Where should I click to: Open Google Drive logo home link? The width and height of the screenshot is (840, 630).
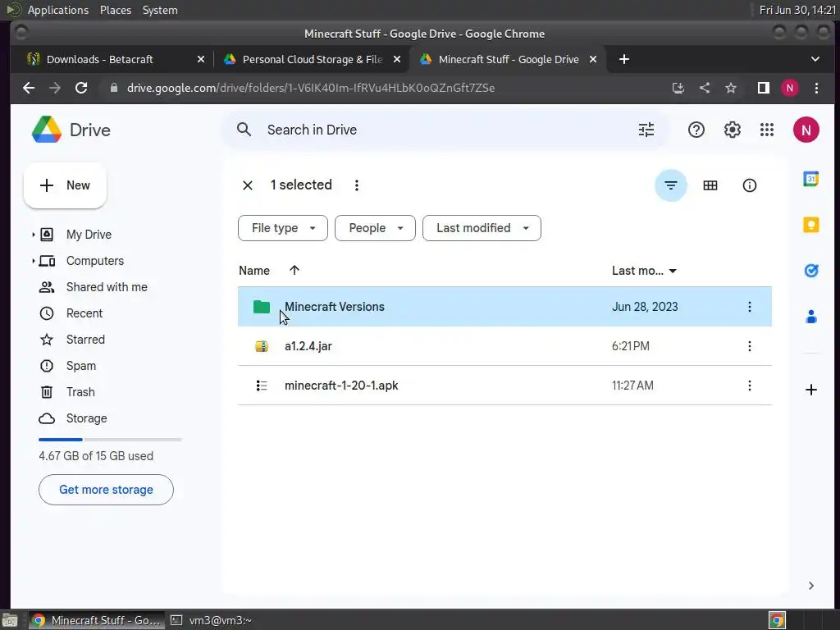pyautogui.click(x=71, y=130)
